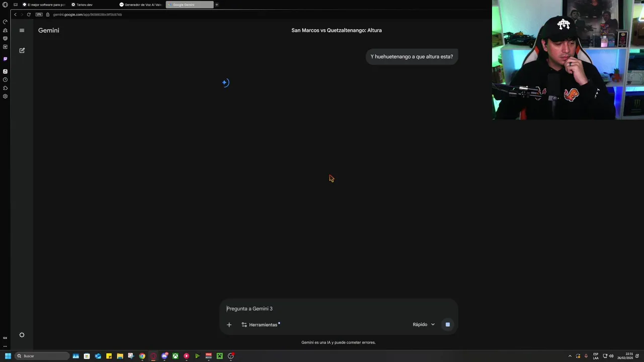The width and height of the screenshot is (644, 362).
Task: Start a new chat with the pencil icon
Action: tap(22, 50)
